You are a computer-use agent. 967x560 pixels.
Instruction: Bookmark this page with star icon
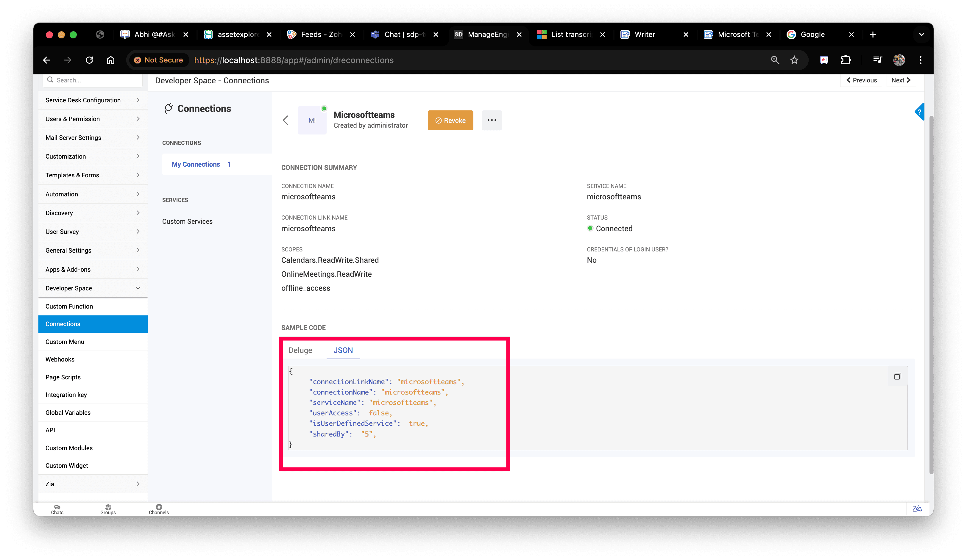tap(794, 60)
